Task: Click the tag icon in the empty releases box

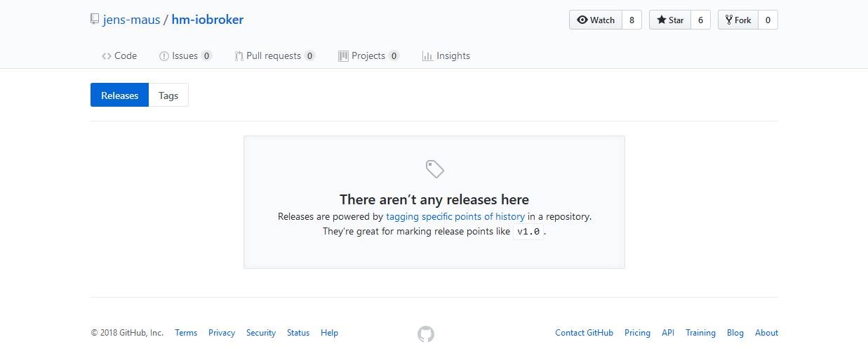Action: click(x=434, y=169)
